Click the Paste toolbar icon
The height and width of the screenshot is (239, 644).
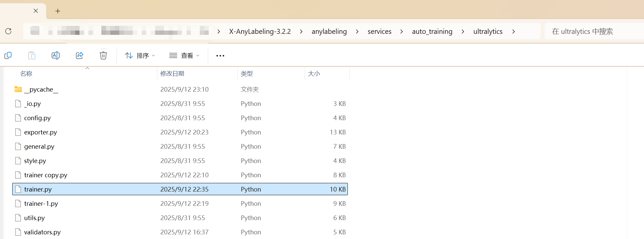(32, 55)
